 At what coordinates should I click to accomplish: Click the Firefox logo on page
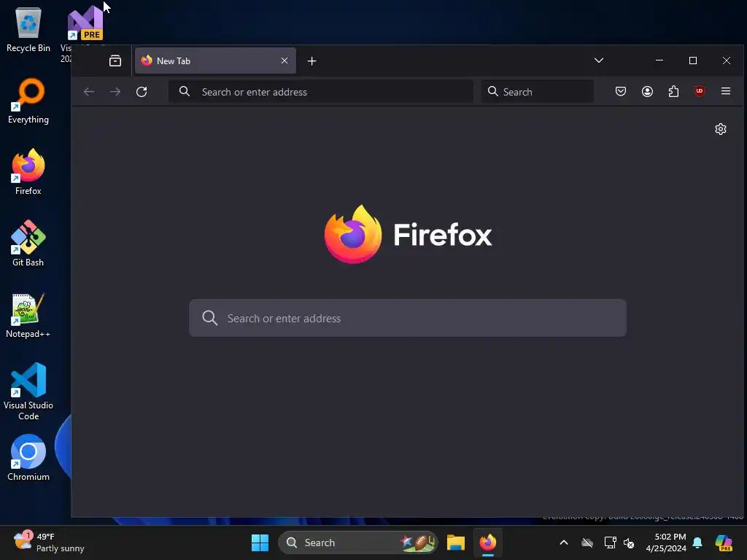[x=408, y=234]
